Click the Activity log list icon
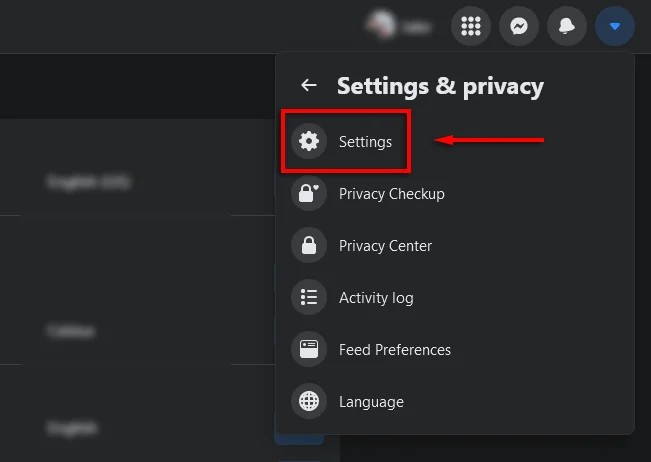This screenshot has width=651, height=462. click(309, 298)
